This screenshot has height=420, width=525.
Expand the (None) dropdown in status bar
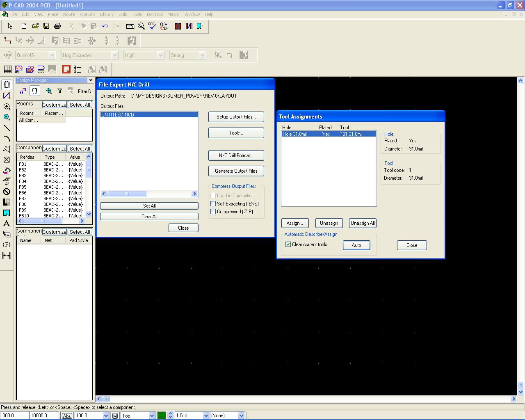(x=241, y=415)
